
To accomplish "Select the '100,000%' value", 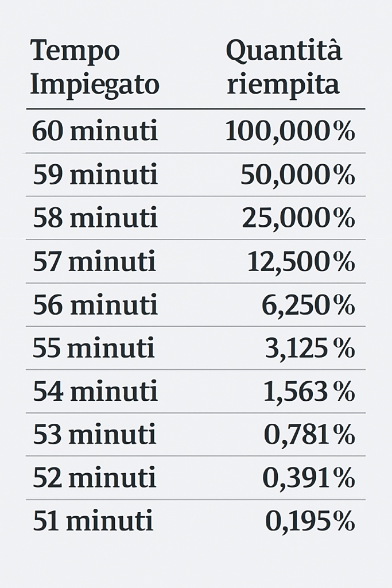I will tap(290, 131).
